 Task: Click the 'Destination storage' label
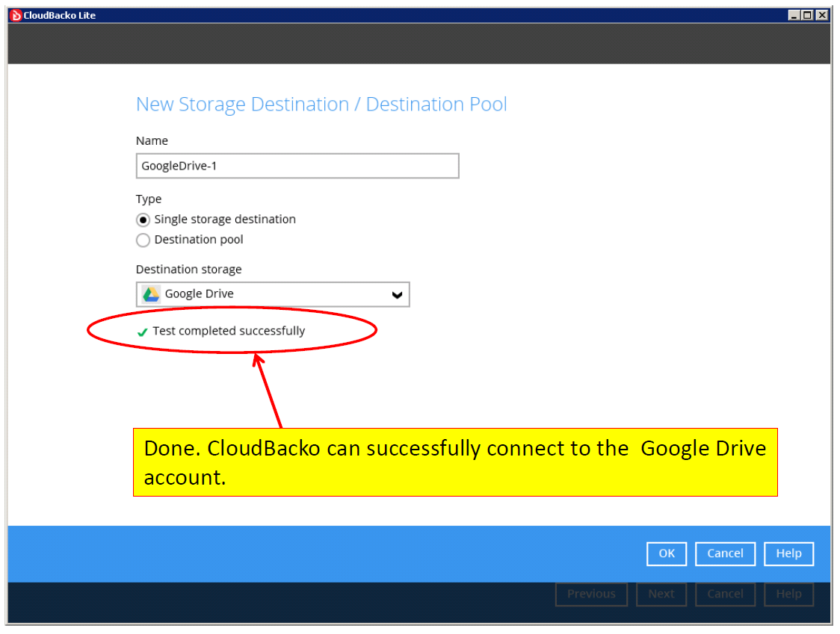188,270
